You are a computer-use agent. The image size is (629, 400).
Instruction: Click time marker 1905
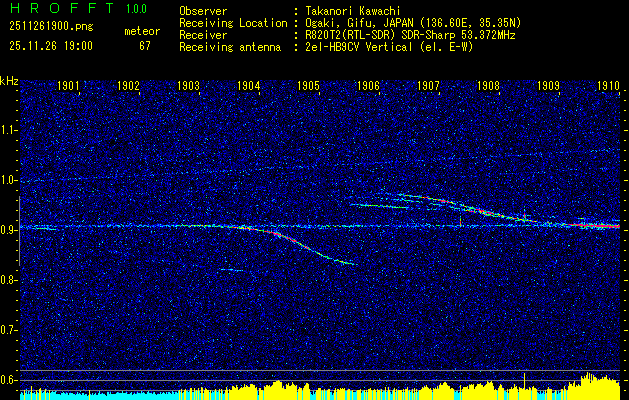pyautogui.click(x=308, y=85)
